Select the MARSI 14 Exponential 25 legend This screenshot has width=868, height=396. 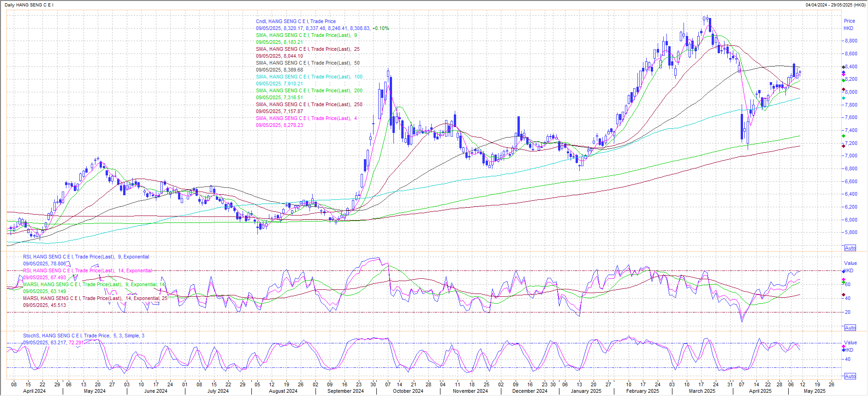pyautogui.click(x=95, y=298)
